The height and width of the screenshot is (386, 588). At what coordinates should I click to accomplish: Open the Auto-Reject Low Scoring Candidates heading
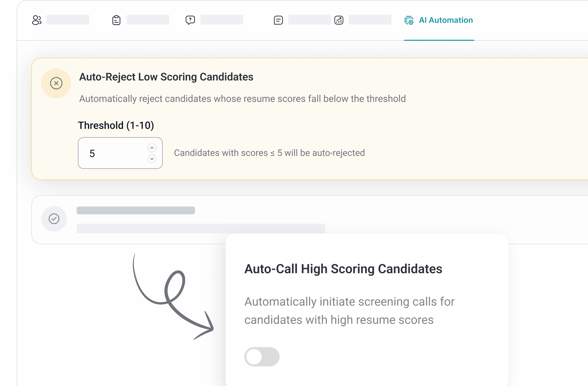(166, 77)
